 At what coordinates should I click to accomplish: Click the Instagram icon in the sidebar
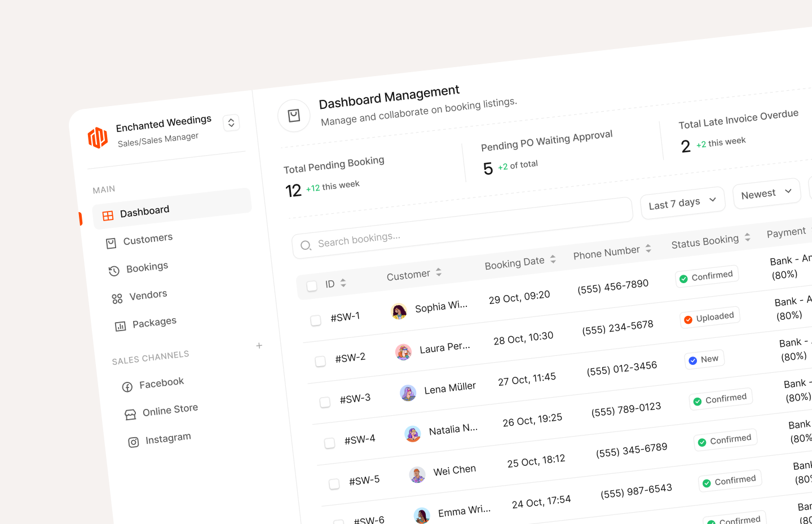pyautogui.click(x=133, y=442)
